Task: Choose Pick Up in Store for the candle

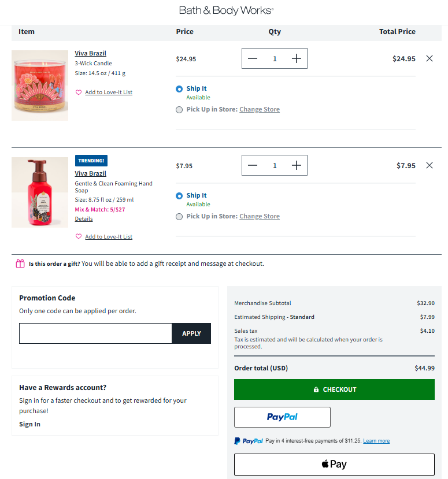Action: [x=179, y=109]
